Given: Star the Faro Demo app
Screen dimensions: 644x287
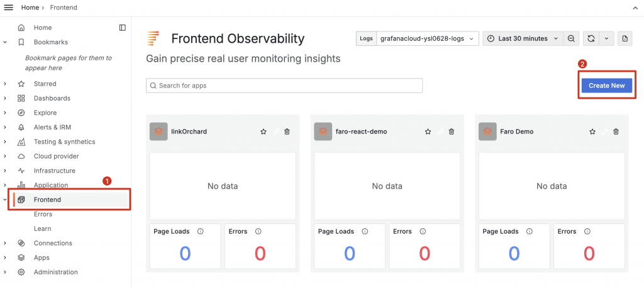Looking at the screenshot, I should (x=592, y=132).
